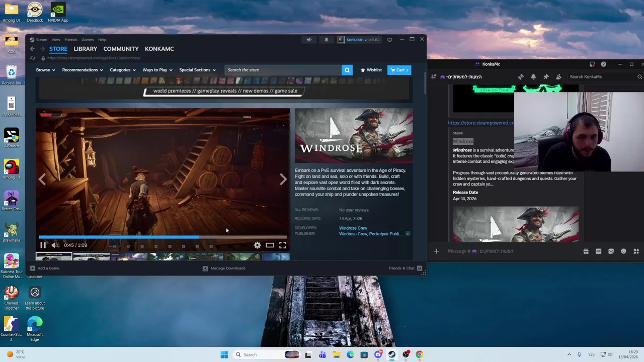Expand the Special Sections dropdown
This screenshot has height=362, width=644.
click(x=197, y=70)
